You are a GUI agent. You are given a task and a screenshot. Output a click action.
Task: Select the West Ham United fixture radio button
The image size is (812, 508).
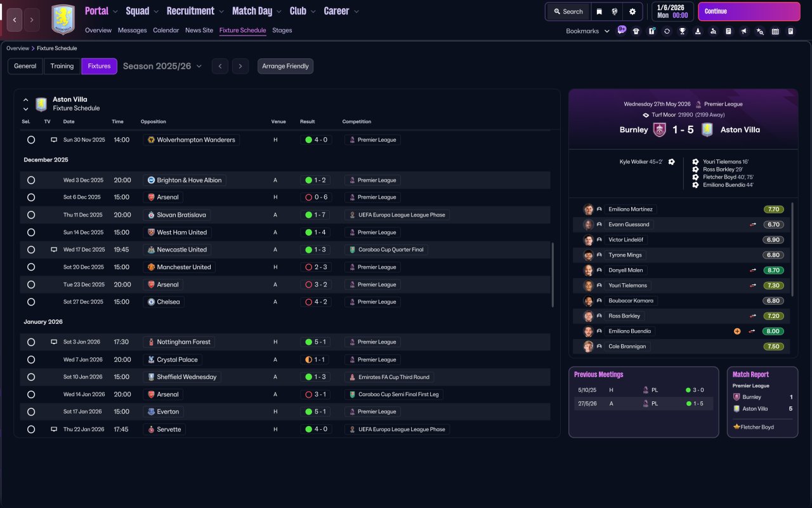[x=31, y=232]
